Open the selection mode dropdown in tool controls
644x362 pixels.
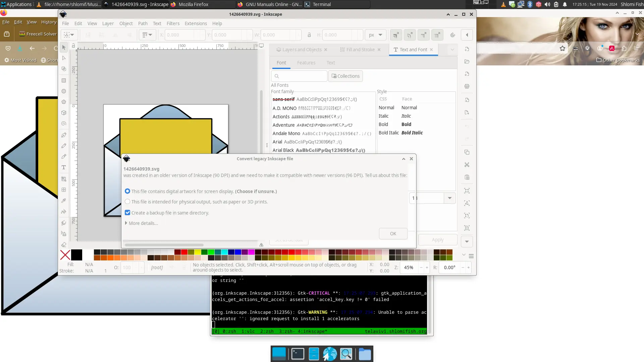pos(69,35)
